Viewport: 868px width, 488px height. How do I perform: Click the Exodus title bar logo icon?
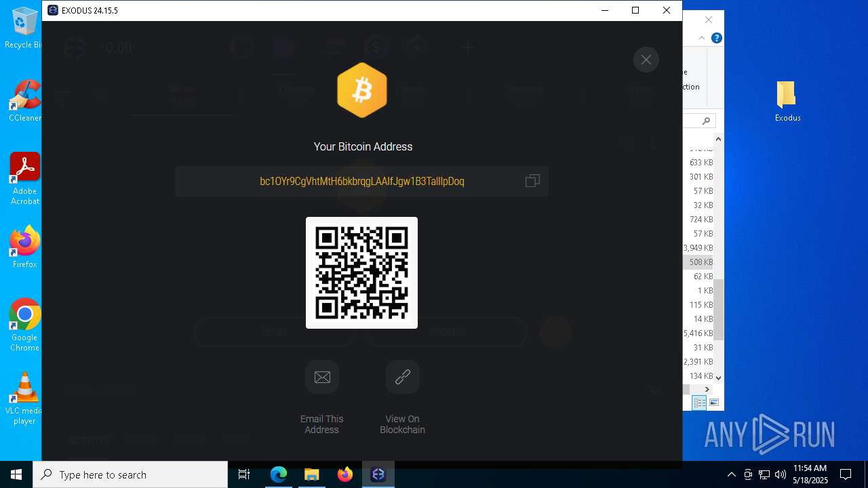(x=53, y=10)
